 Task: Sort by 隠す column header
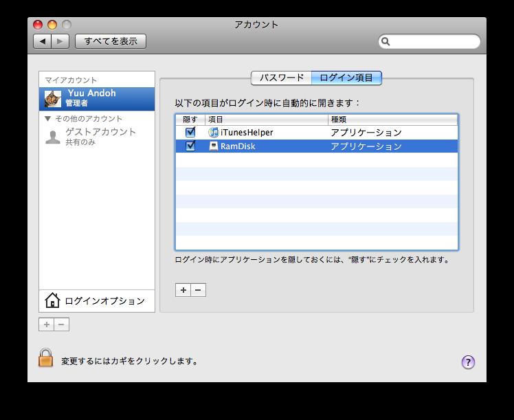pos(190,120)
